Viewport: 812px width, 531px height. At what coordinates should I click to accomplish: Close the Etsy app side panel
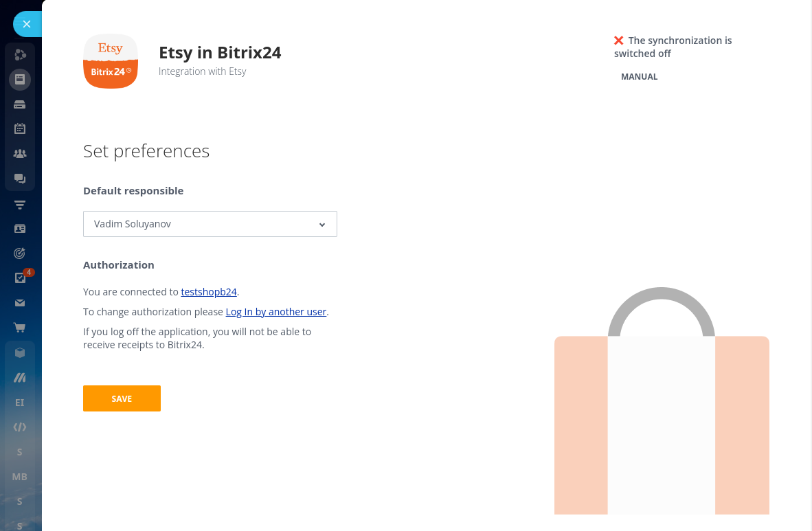coord(27,24)
